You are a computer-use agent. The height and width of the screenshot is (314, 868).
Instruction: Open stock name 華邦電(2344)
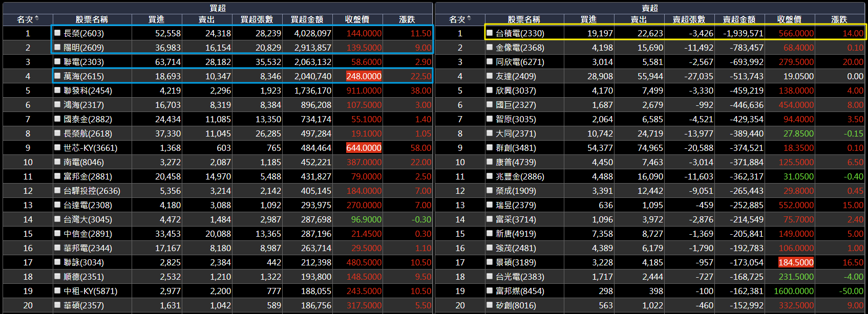(x=88, y=248)
